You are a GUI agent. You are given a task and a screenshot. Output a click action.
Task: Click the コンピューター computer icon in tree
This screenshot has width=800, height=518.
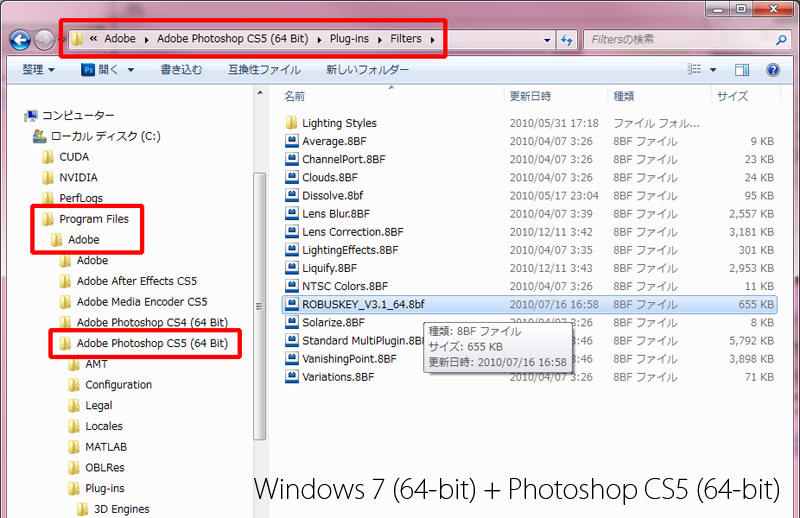tap(31, 116)
